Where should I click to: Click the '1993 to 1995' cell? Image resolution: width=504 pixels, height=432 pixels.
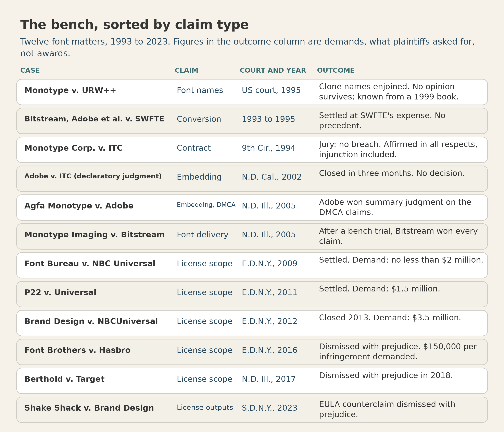[268, 119]
